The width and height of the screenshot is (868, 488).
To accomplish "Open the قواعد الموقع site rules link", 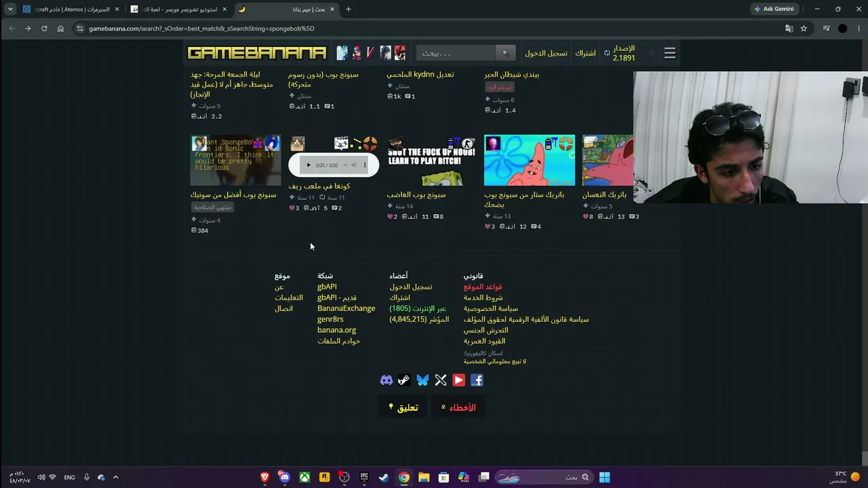I will [483, 287].
